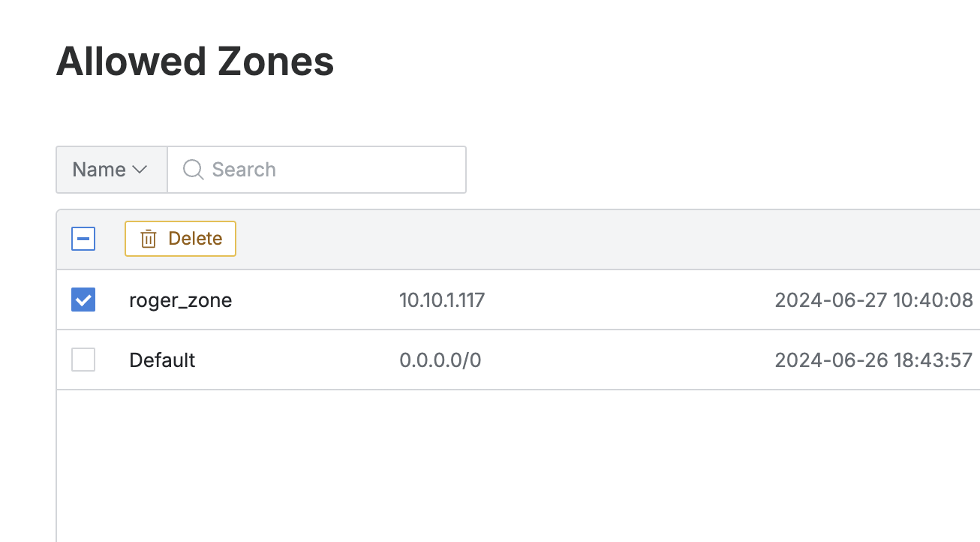
Task: Click the 2024-06-26 18:43:57 timestamp
Action: 873,360
